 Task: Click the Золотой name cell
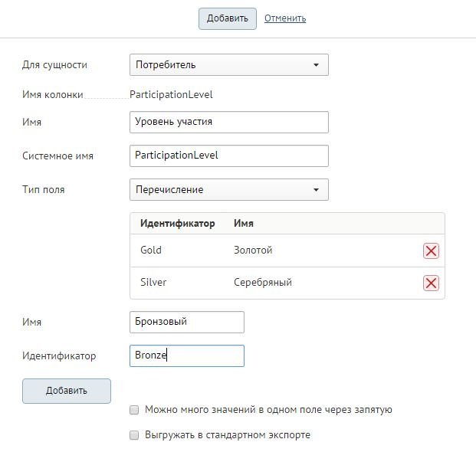click(253, 250)
